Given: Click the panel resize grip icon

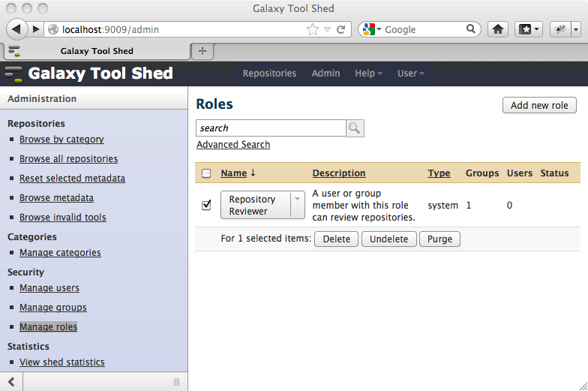Looking at the screenshot, I should coord(177,381).
